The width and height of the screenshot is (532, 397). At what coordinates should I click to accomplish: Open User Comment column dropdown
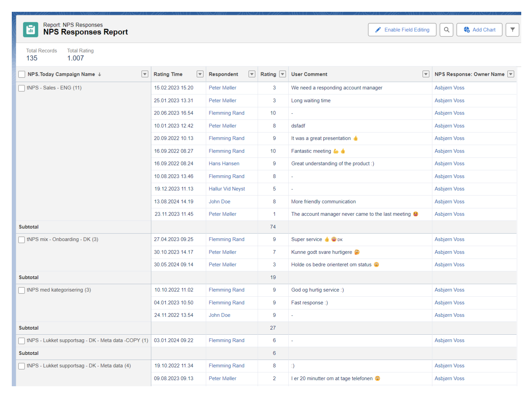(426, 74)
